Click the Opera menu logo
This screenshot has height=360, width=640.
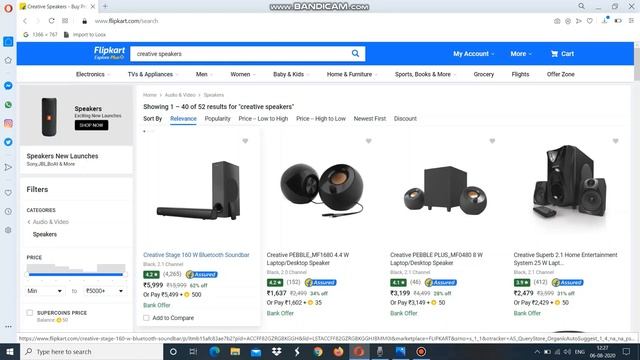(x=8, y=8)
